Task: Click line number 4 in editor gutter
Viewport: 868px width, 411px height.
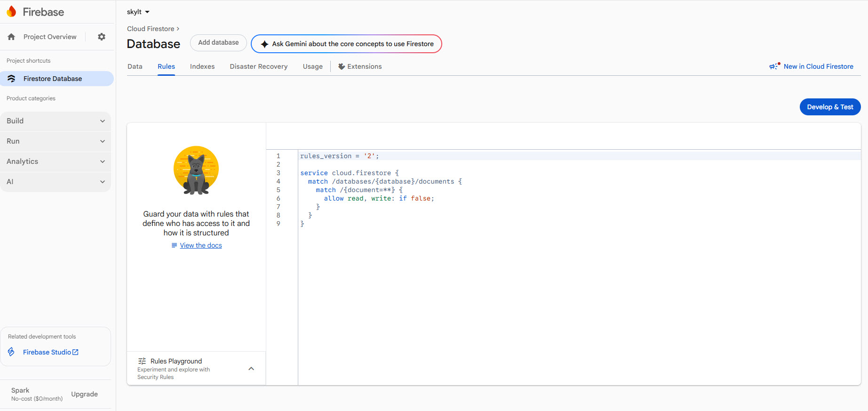Action: pyautogui.click(x=278, y=181)
